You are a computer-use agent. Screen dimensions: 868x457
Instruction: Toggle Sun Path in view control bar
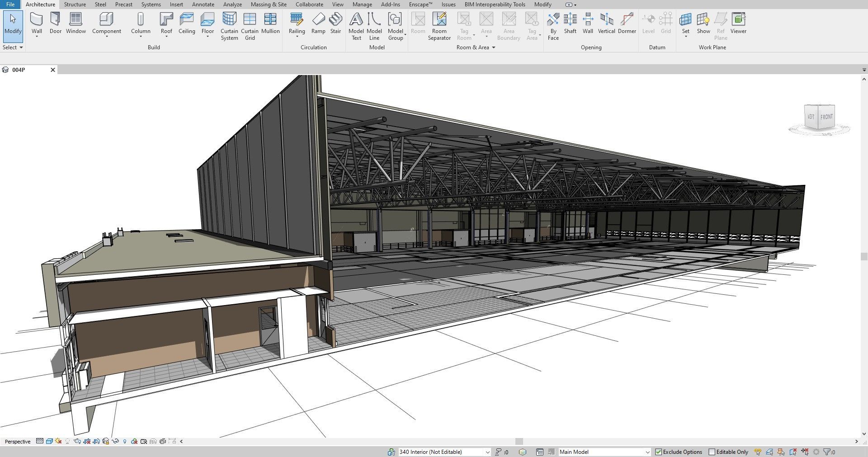[58, 442]
